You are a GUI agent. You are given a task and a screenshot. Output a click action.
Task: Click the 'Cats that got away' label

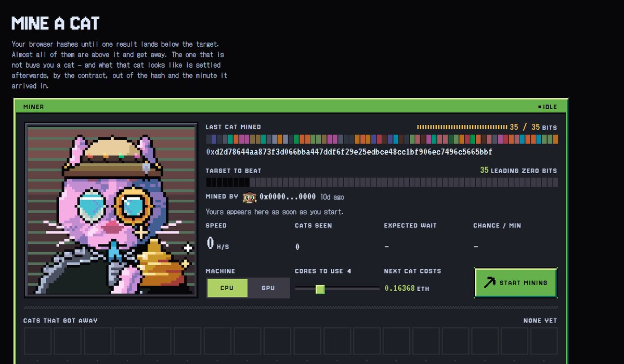60,321
